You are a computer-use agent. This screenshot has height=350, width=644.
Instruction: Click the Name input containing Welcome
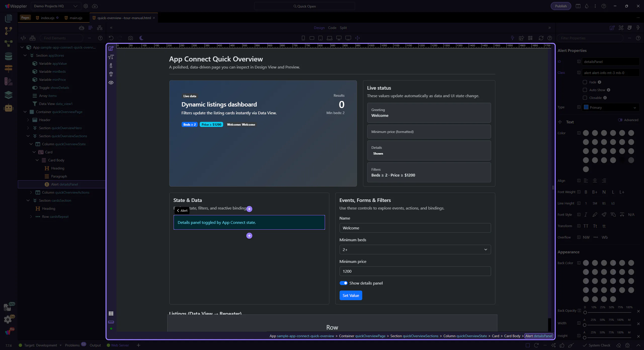415,228
